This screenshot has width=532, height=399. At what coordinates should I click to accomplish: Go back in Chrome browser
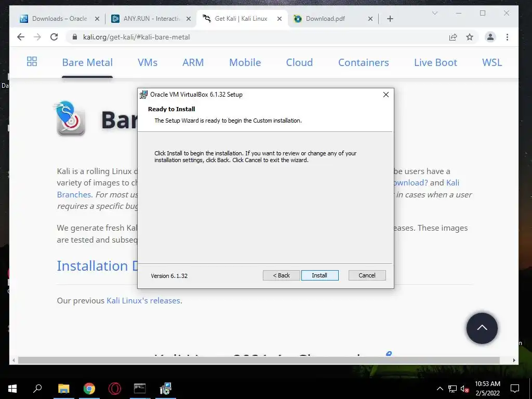click(21, 37)
